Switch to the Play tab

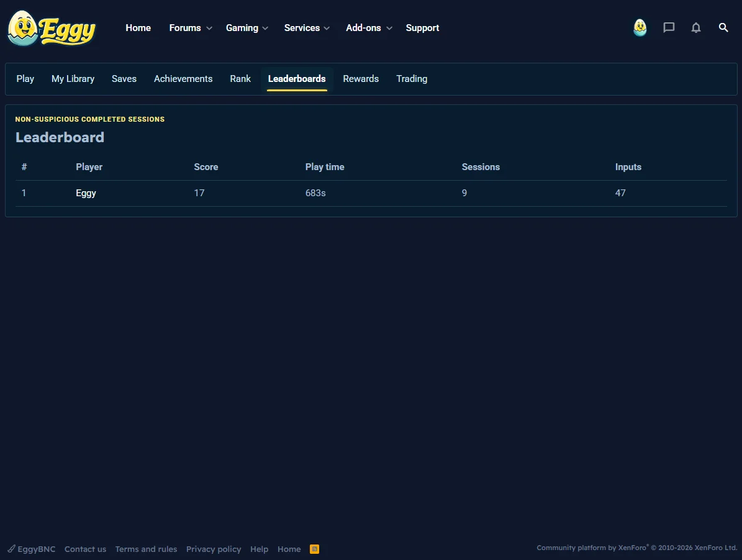25,79
